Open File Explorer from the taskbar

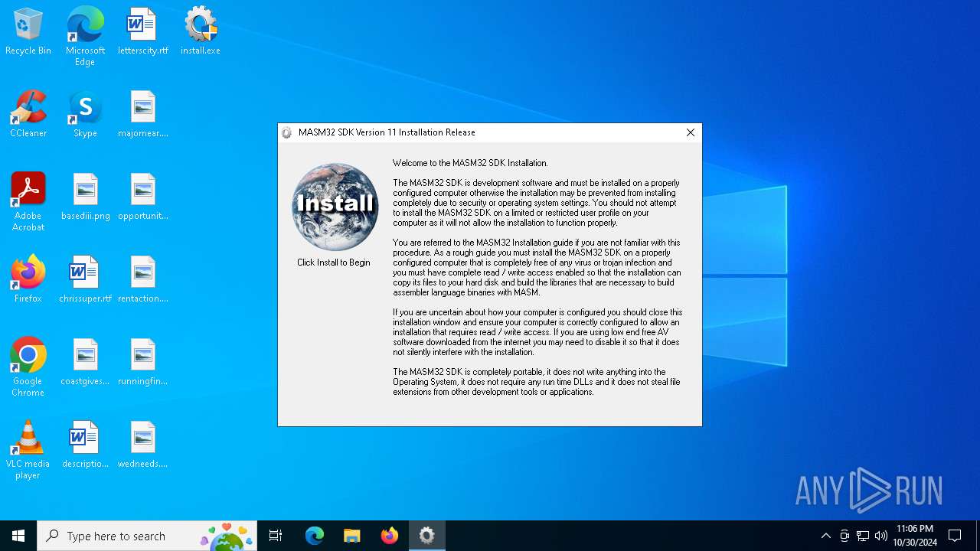click(x=351, y=536)
